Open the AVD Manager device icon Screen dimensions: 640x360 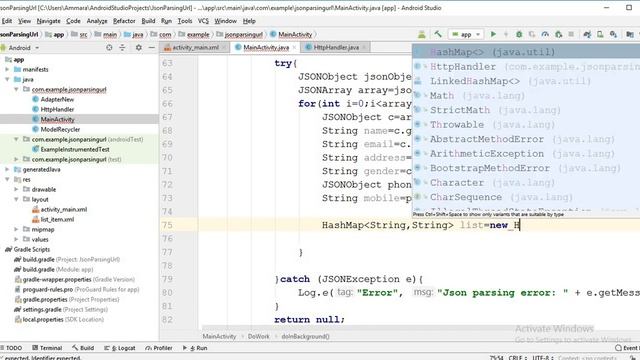coord(600,34)
